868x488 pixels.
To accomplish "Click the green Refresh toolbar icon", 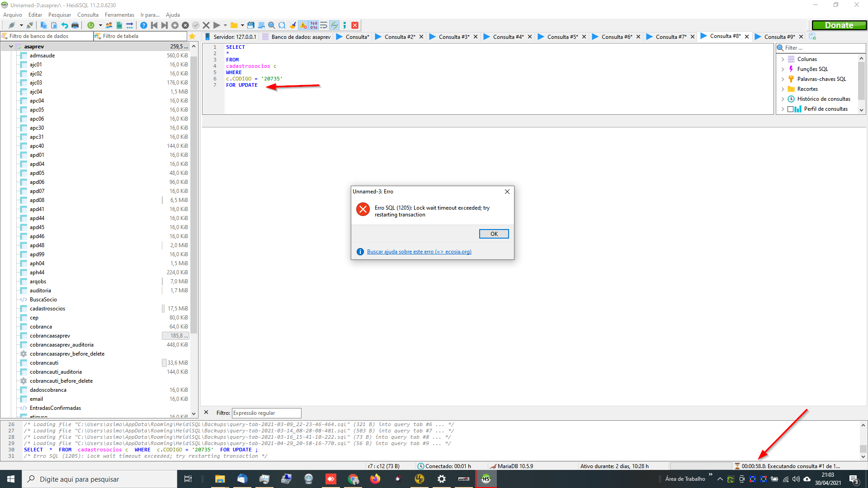I will [91, 25].
